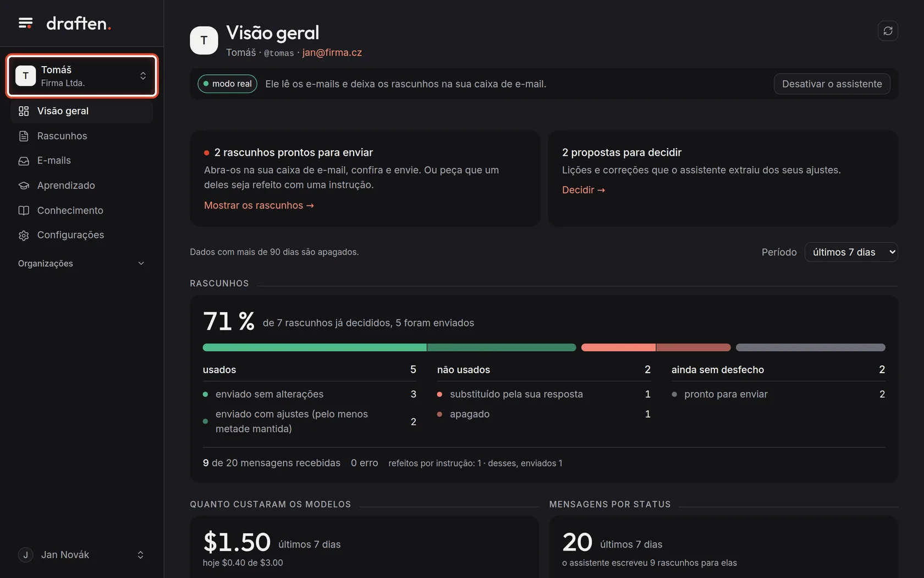
Task: Click the Visão geral grid icon
Action: coord(24,111)
